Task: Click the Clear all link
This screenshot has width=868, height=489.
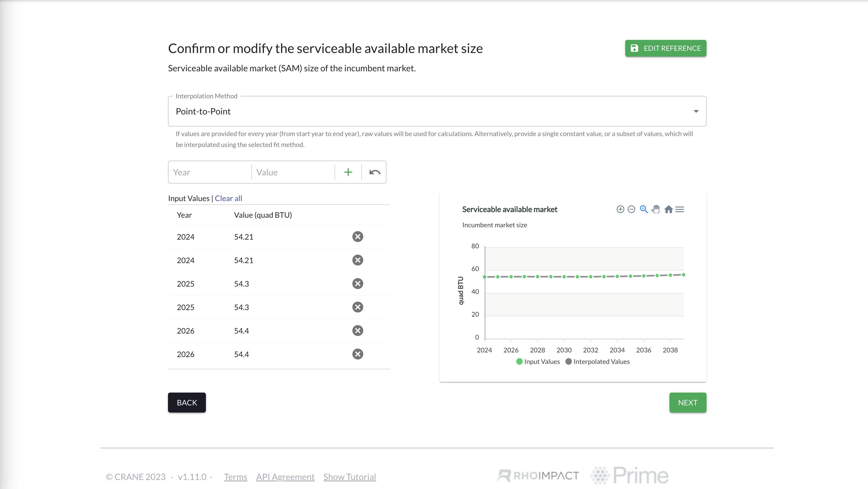Action: point(228,198)
